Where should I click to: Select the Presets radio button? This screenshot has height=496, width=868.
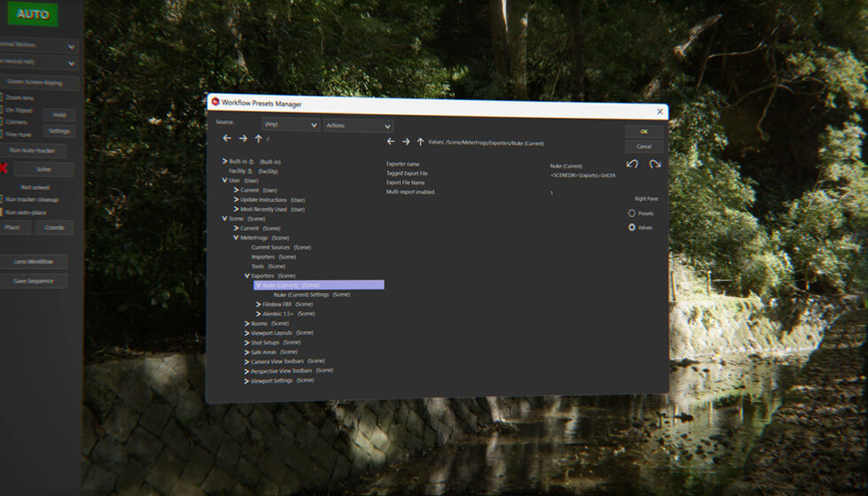(x=632, y=213)
